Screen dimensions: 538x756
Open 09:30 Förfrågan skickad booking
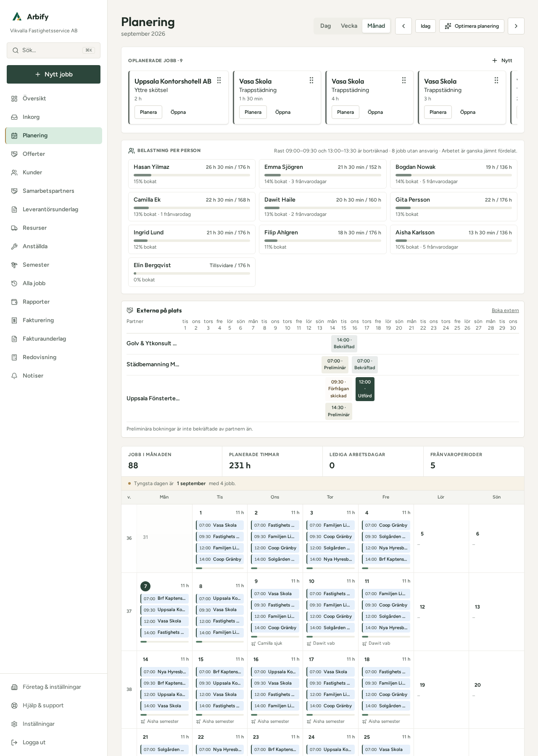point(338,389)
